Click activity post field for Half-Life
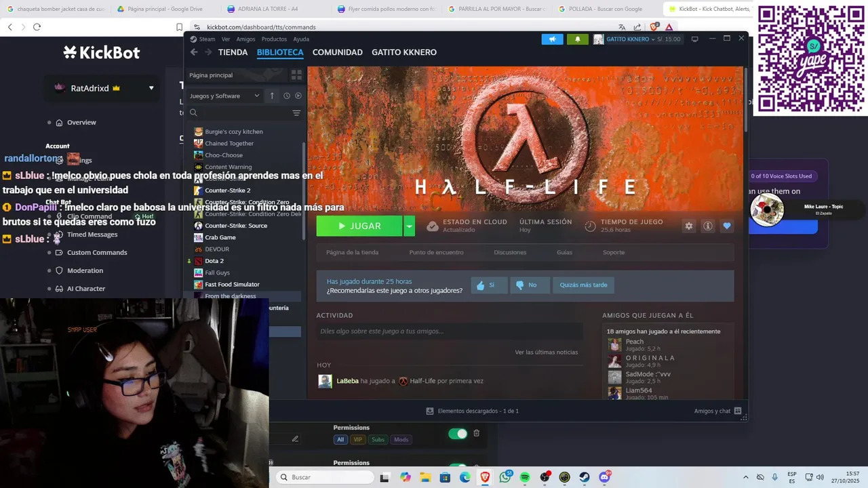 click(450, 331)
